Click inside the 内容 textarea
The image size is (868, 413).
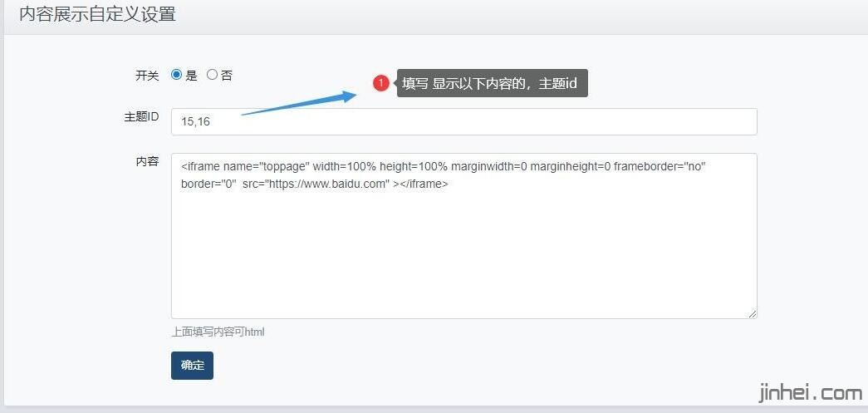coord(463,236)
